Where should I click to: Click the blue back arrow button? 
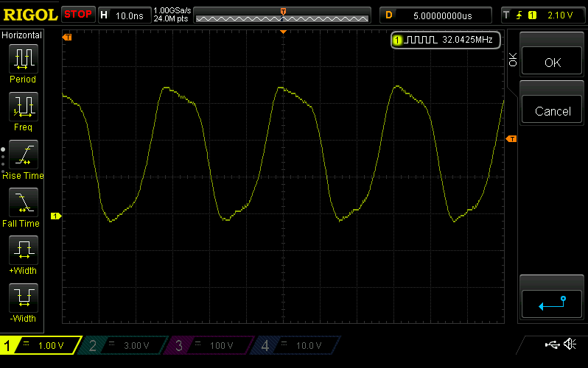coord(552,304)
